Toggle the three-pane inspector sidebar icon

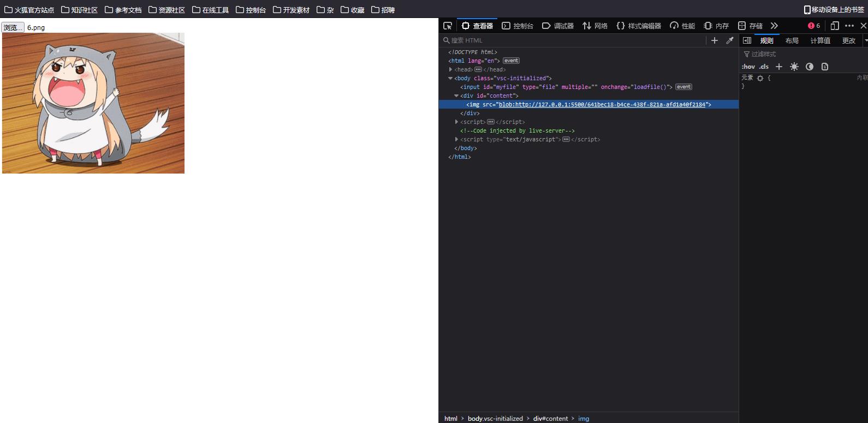coord(747,40)
